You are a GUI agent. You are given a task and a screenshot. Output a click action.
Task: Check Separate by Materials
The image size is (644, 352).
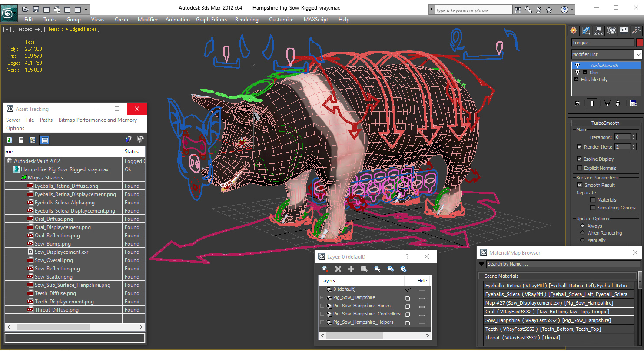593,200
